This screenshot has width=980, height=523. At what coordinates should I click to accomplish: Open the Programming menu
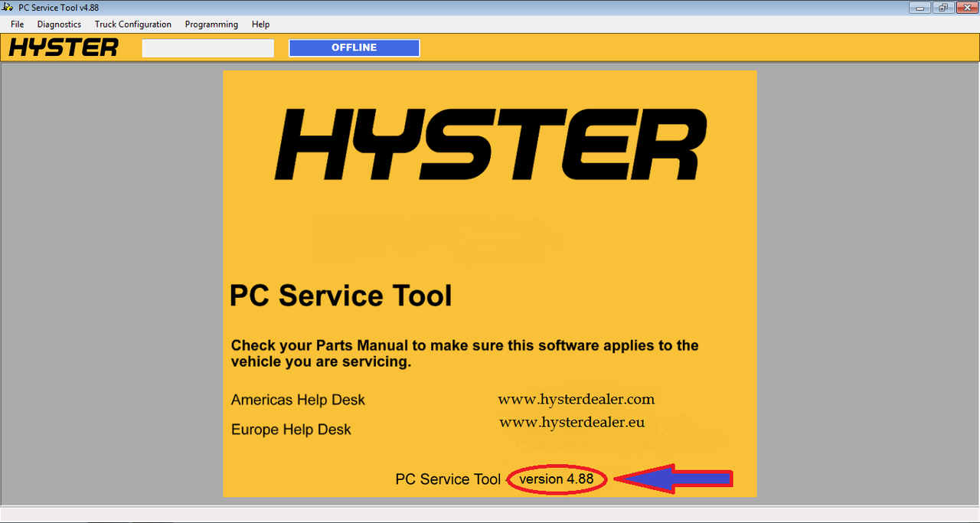pyautogui.click(x=211, y=25)
